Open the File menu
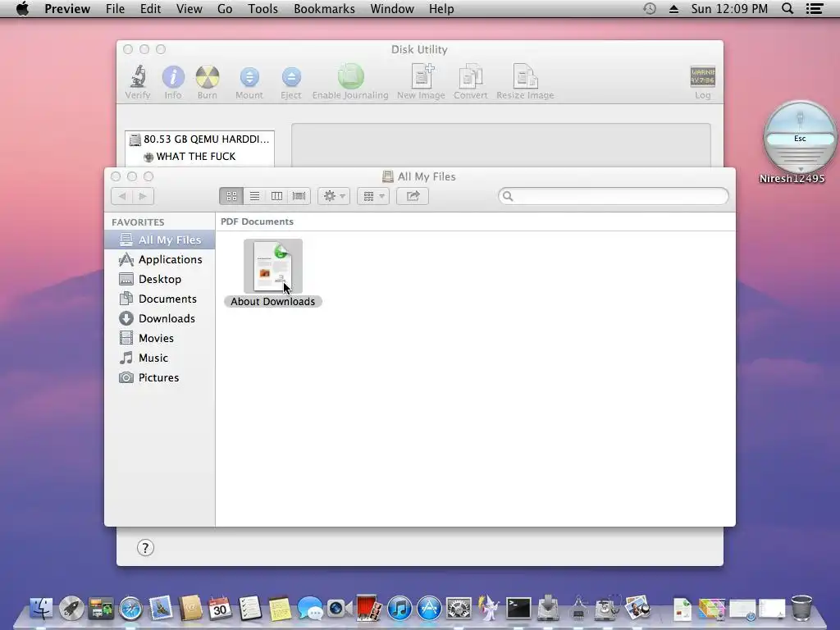Image resolution: width=840 pixels, height=630 pixels. tap(115, 9)
